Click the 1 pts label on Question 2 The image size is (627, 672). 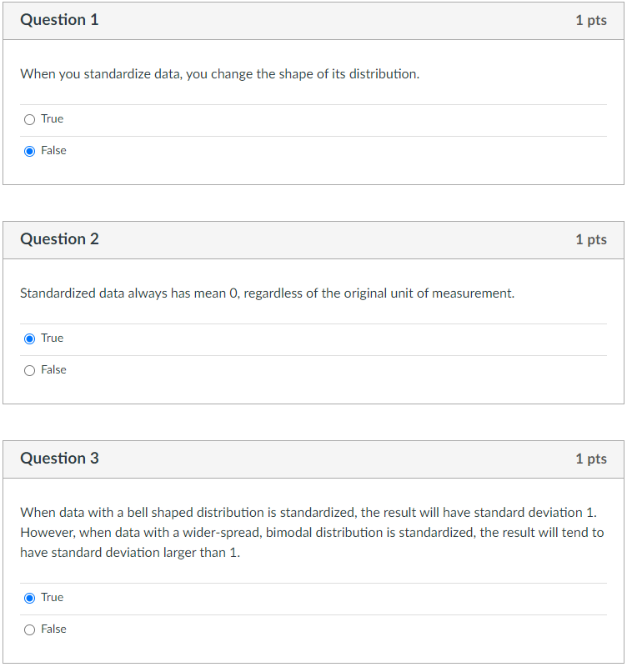591,238
